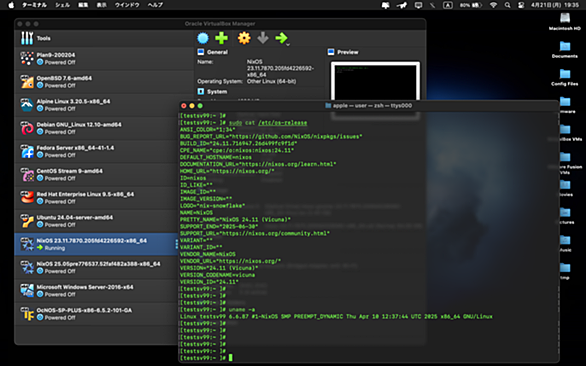Screen dimensions: 586x366
Task: Click the General section header icon
Action: tap(201, 52)
